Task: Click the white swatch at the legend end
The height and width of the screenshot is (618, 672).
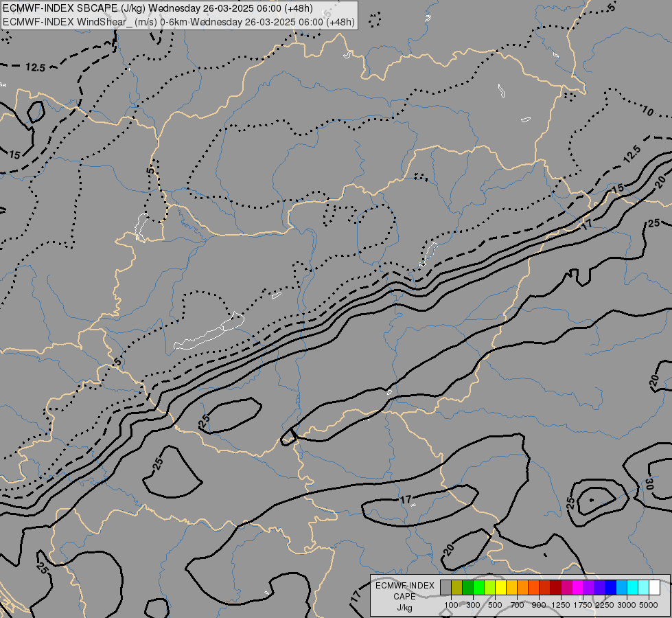Action: click(x=654, y=588)
